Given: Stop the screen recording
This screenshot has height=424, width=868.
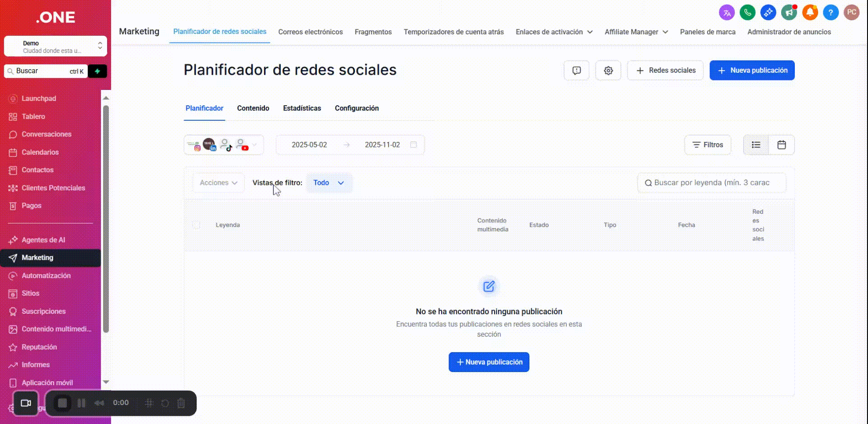Looking at the screenshot, I should tap(62, 403).
